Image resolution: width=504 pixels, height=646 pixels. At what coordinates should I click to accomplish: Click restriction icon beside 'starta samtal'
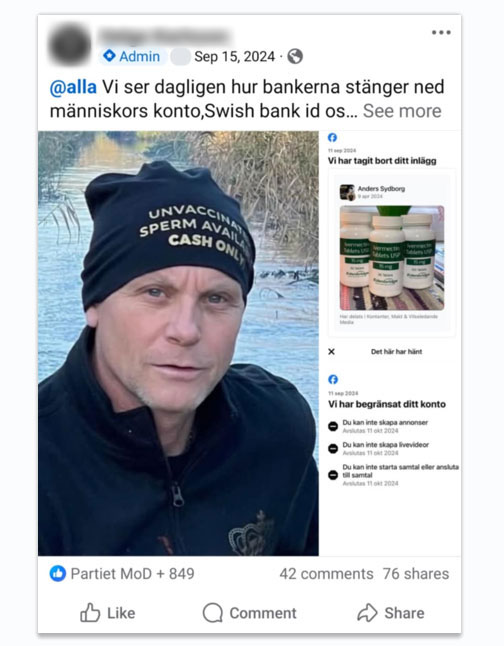[x=333, y=475]
